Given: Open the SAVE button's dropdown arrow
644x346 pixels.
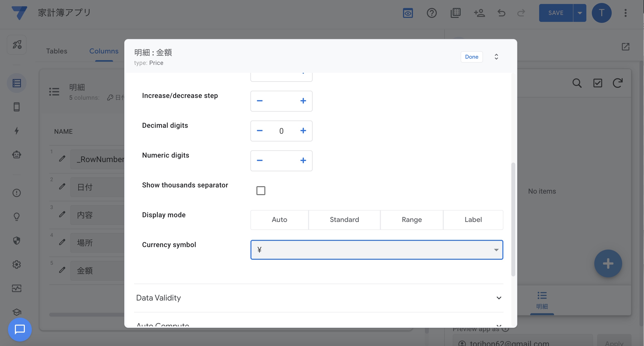Looking at the screenshot, I should click(580, 13).
